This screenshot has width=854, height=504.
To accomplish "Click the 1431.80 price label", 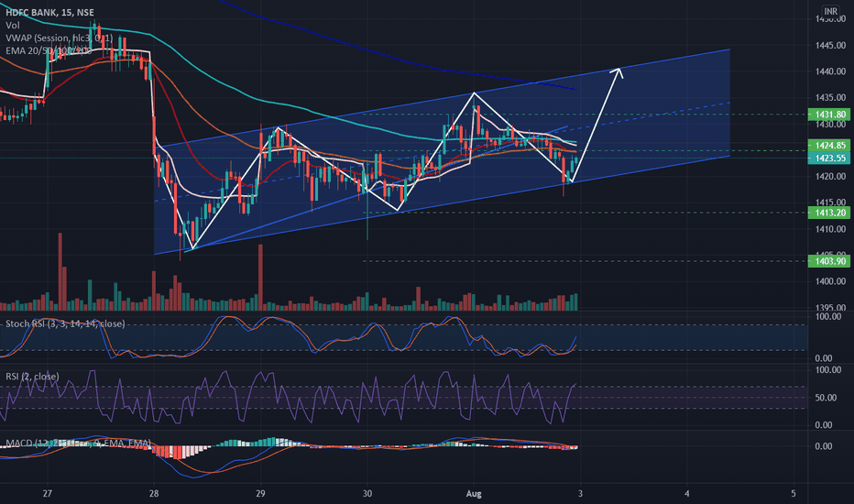I will [x=829, y=115].
